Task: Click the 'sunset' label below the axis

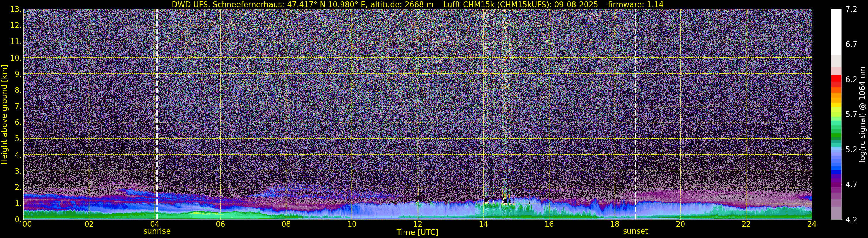Action: point(635,231)
